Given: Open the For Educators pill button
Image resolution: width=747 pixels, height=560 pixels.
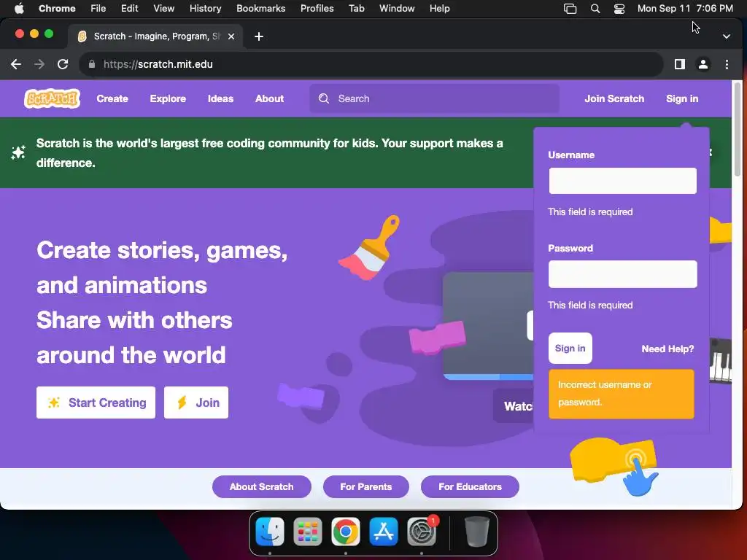Looking at the screenshot, I should 470,486.
